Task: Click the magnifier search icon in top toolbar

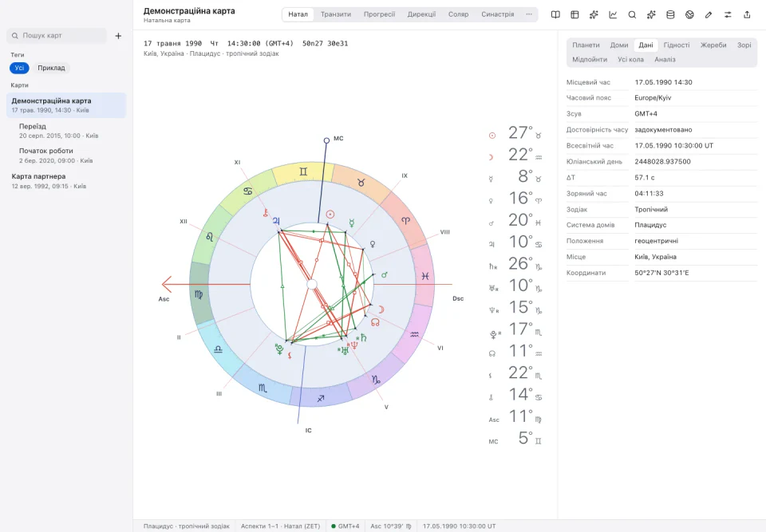Action: 632,14
